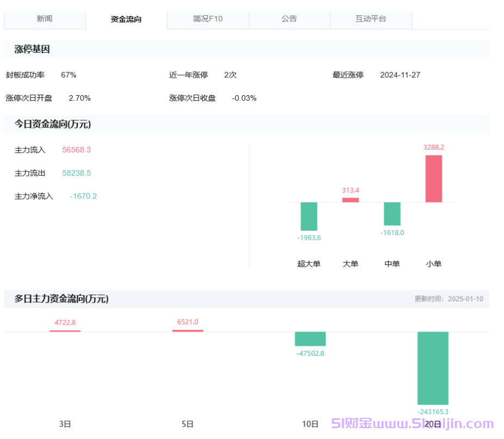The image size is (504, 439).
Task: Click the red 3日 bar
Action: coord(65,331)
